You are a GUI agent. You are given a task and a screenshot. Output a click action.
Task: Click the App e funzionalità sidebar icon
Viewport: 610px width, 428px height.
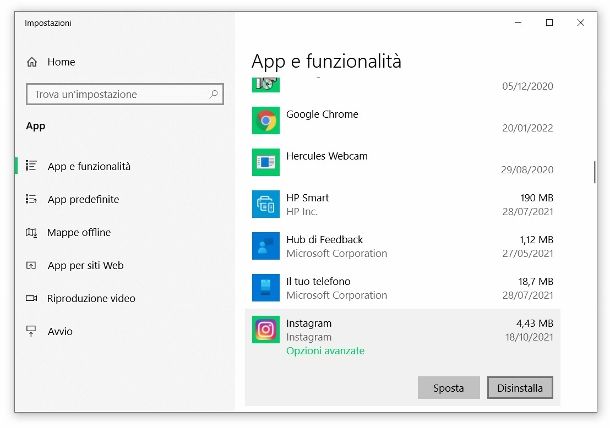[x=31, y=166]
